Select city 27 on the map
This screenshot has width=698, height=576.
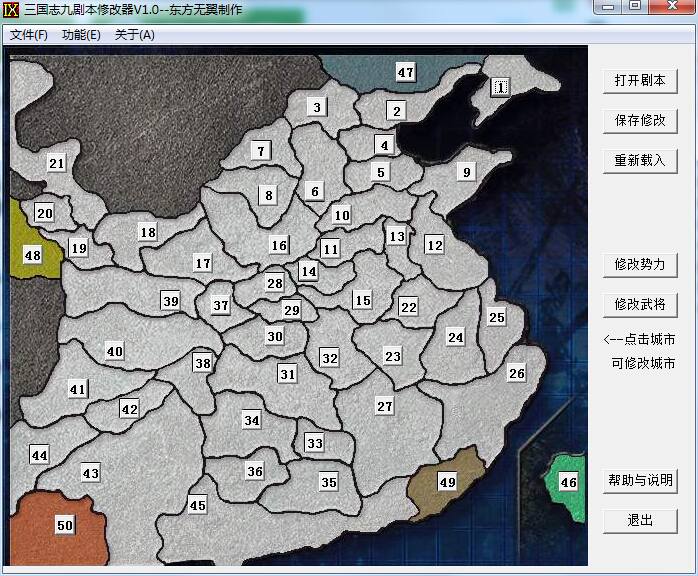385,406
